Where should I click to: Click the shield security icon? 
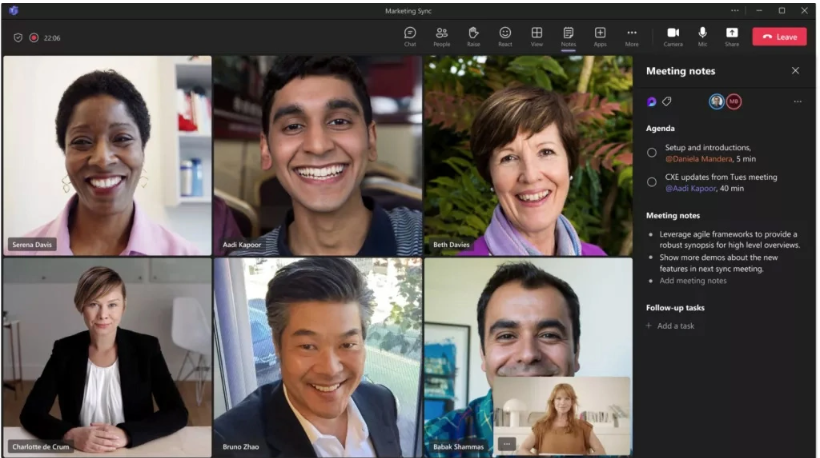(18, 38)
